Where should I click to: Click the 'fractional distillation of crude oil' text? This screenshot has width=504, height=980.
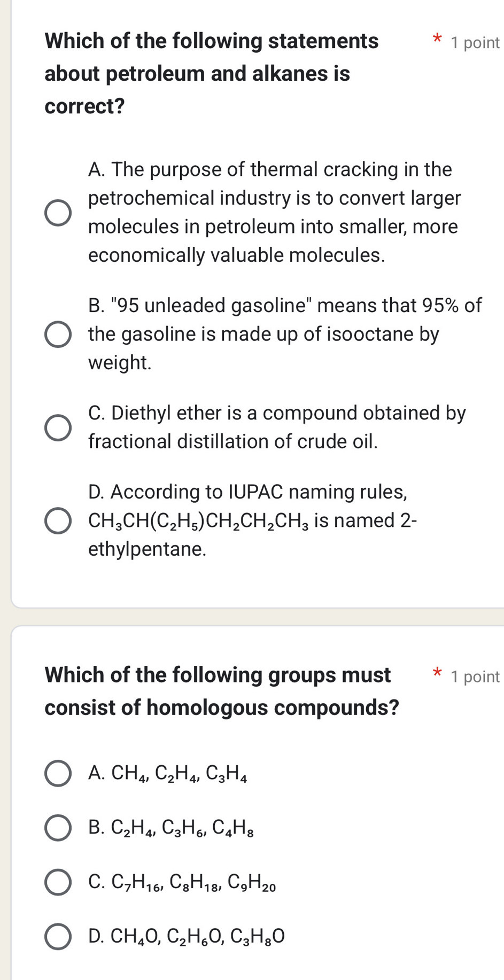point(233,442)
